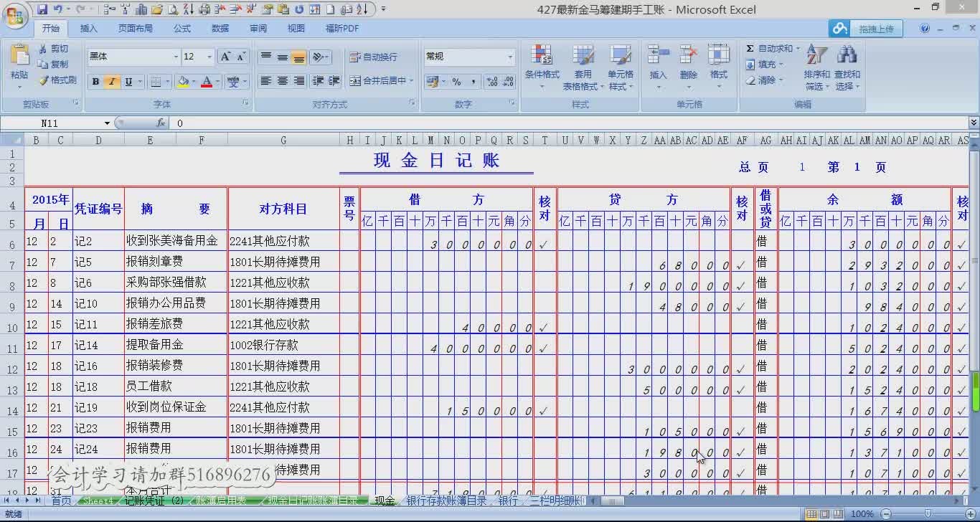This screenshot has height=522, width=980.
Task: Expand the borders dropdown arrow
Action: point(168,82)
